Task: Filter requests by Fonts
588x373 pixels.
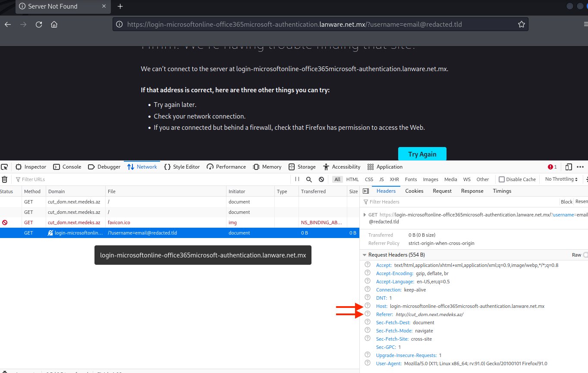Action: coord(411,179)
